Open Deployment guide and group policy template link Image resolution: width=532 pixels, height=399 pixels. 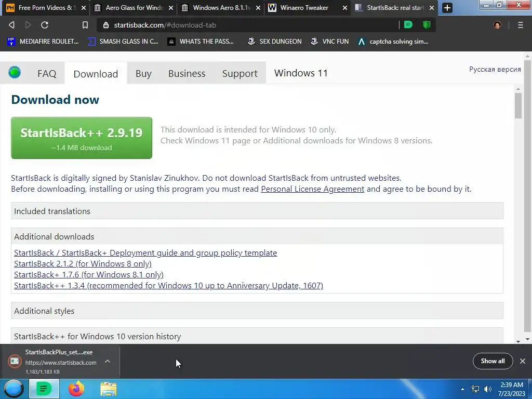point(145,253)
